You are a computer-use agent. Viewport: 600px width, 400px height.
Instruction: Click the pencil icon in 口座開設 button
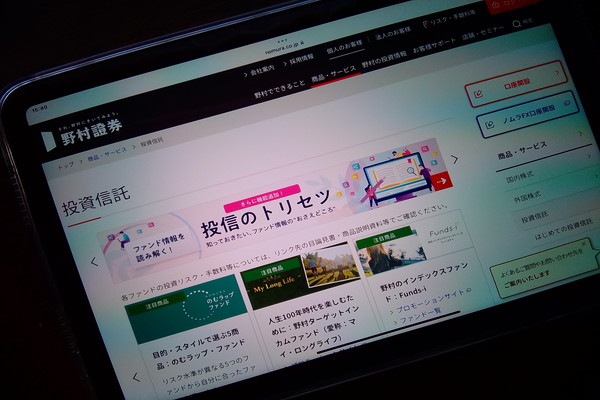[478, 94]
